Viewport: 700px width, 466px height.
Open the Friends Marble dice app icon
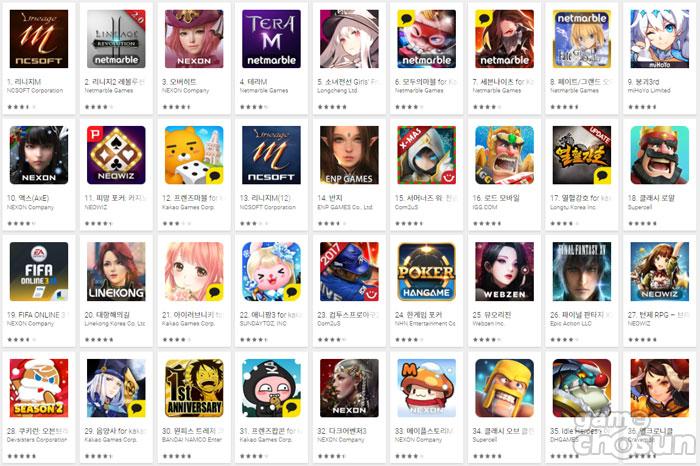tap(194, 155)
